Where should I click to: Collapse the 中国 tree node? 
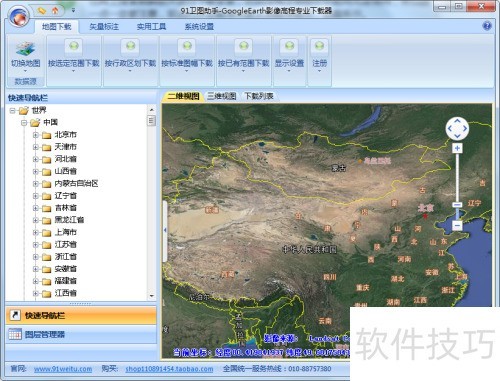(24, 123)
